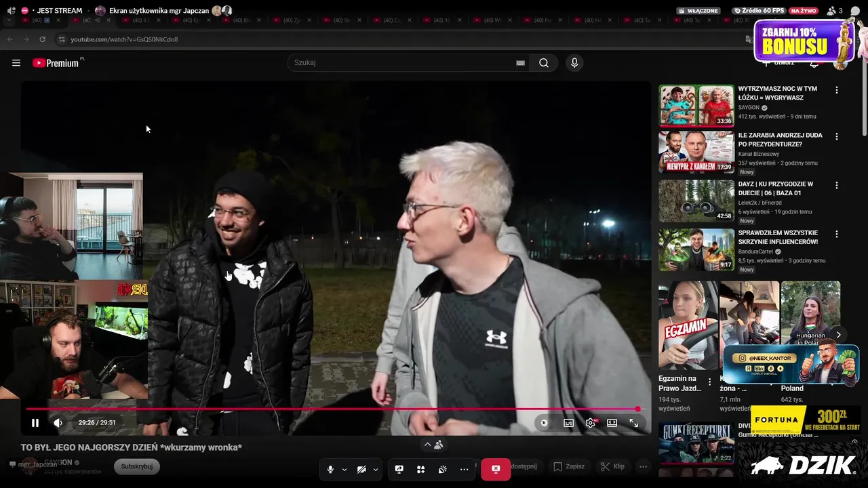Toggle the autoplay switch in player
This screenshot has height=488, width=868.
544,423
